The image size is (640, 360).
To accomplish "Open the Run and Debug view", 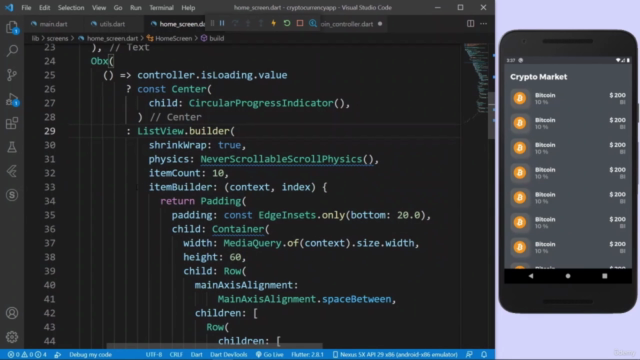I will (x=12, y=99).
